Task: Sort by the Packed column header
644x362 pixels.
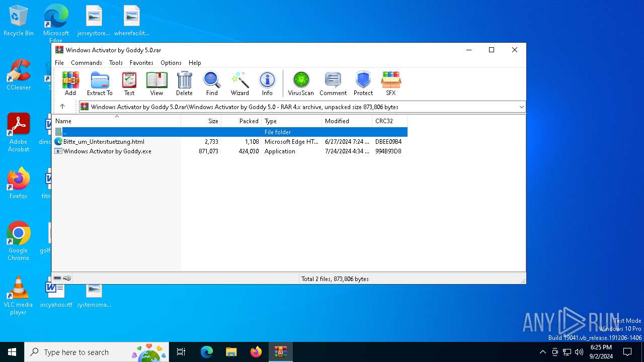Action: [242, 121]
